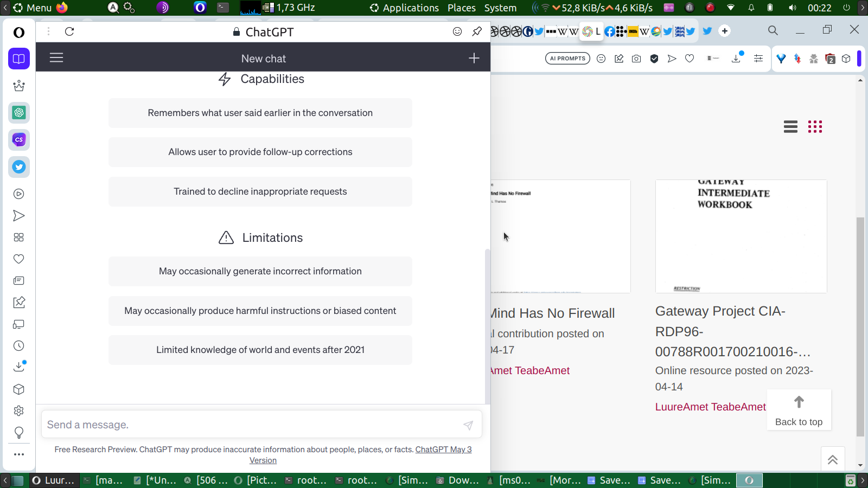This screenshot has height=488, width=868.
Task: Open Bookmarks heart in Opera sidebar
Action: pos(19,259)
